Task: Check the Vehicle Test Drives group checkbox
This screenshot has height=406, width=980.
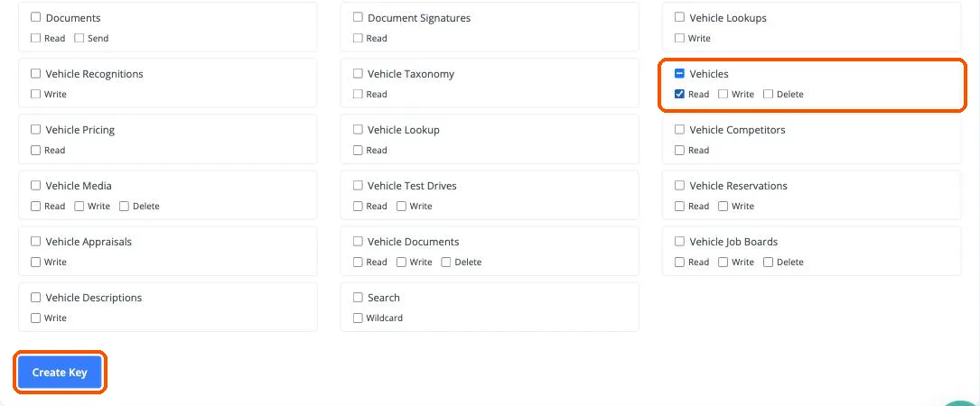Action: click(x=358, y=186)
